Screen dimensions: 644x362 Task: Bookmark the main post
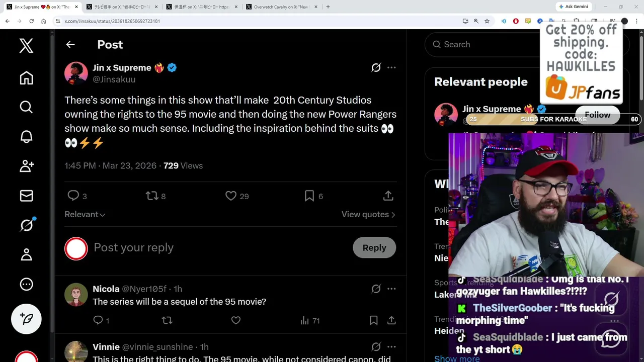coord(309,196)
